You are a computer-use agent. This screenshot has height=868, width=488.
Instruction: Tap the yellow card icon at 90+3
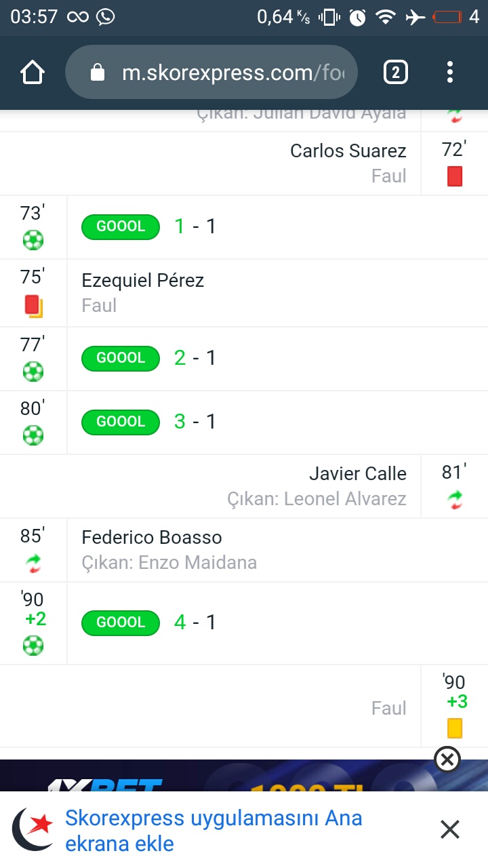pos(455,728)
